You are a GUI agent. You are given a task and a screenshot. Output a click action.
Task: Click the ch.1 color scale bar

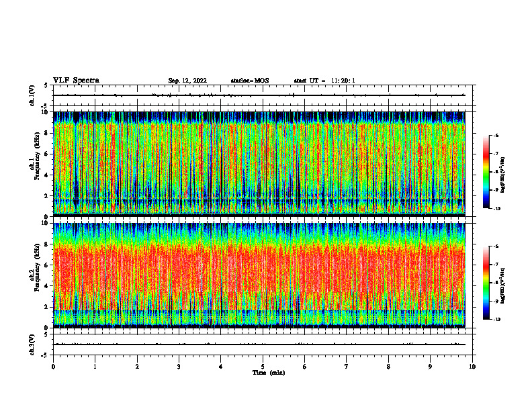(x=486, y=172)
